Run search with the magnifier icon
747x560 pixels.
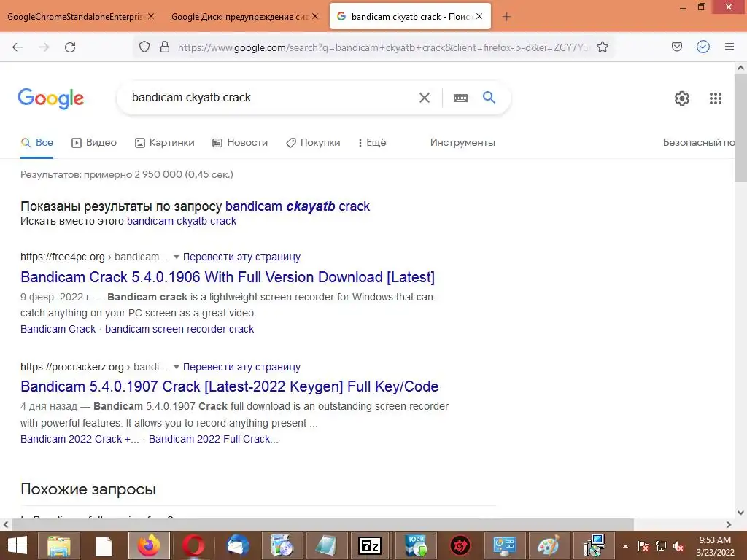pos(489,97)
